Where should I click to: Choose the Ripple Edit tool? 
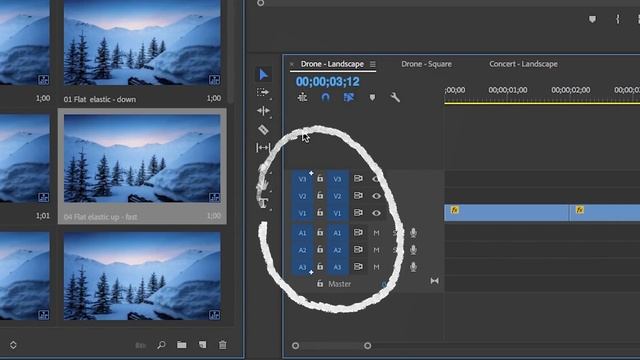pos(263,111)
